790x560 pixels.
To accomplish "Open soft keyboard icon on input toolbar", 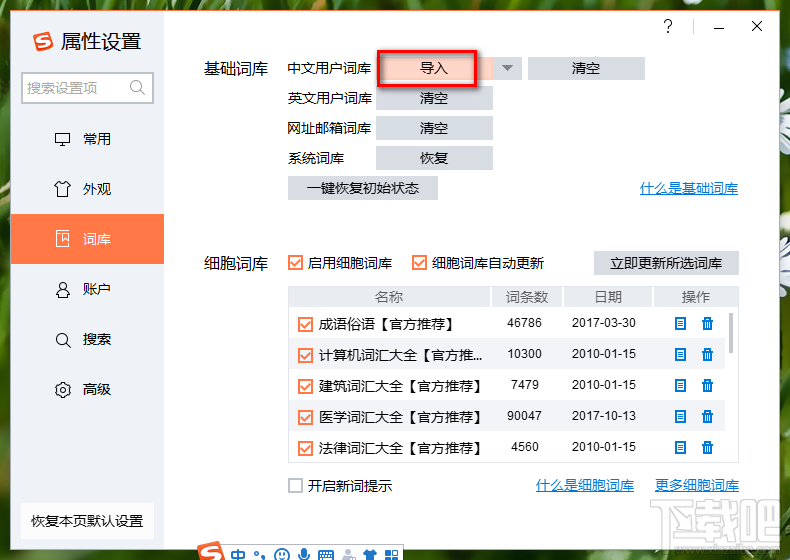I will coord(326,555).
